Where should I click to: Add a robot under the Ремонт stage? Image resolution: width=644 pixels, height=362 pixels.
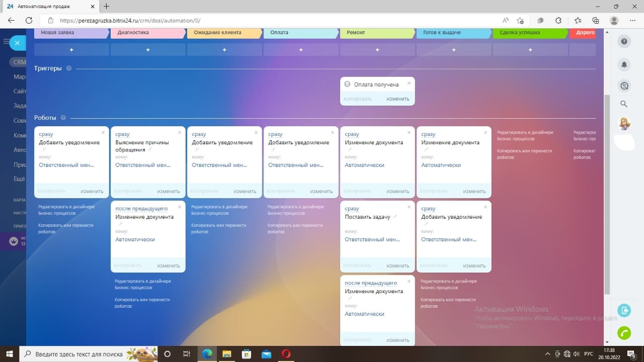377,50
